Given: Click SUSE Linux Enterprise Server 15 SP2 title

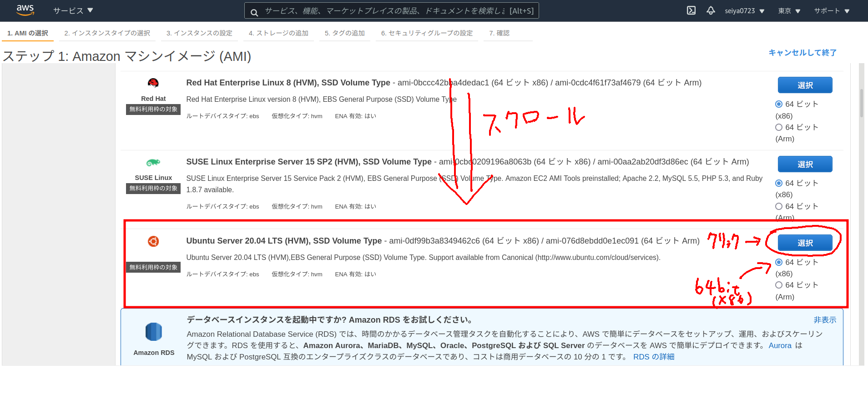Looking at the screenshot, I should (x=309, y=162).
